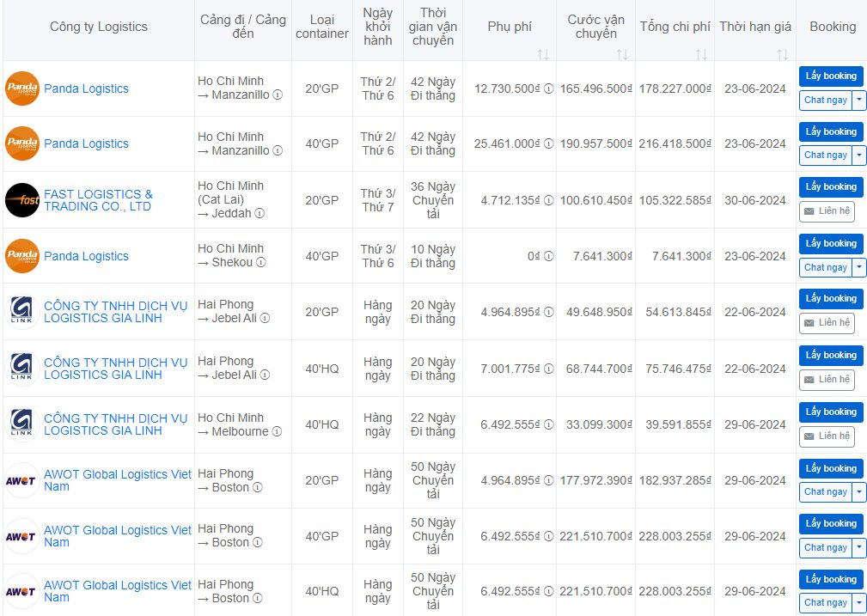Click info icon beside Shekou destination

[x=261, y=263]
